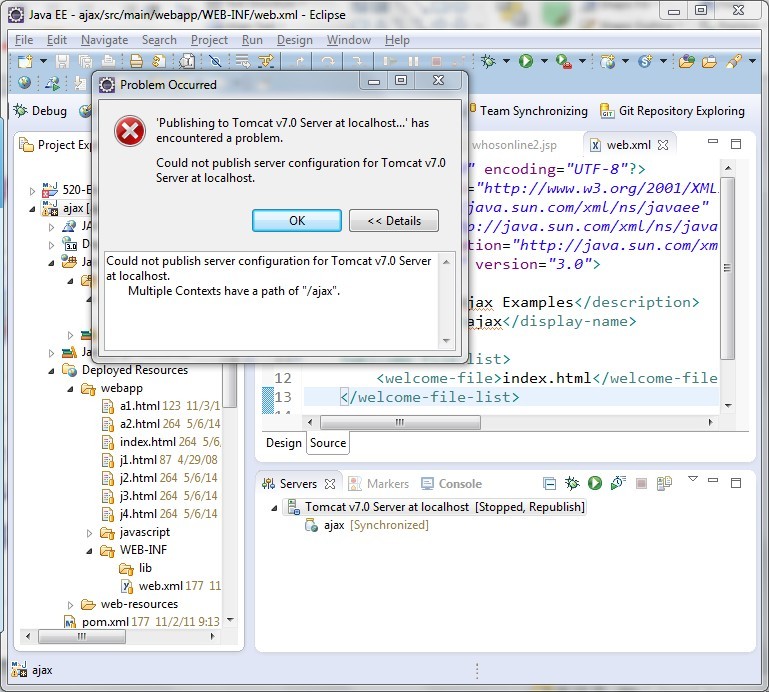Image resolution: width=769 pixels, height=692 pixels.
Task: Open Git Repository Exploring perspective
Action: 672,111
